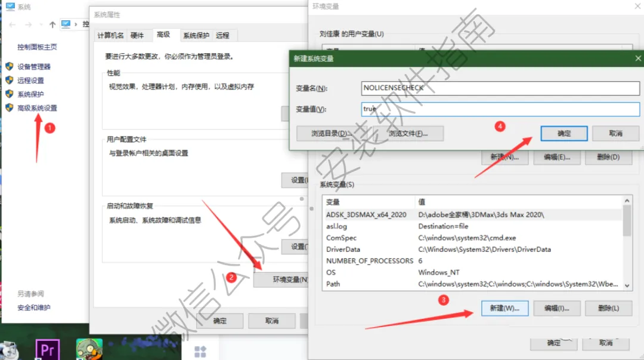Switch to the 远程 tab
This screenshot has width=644, height=360.
(x=222, y=35)
